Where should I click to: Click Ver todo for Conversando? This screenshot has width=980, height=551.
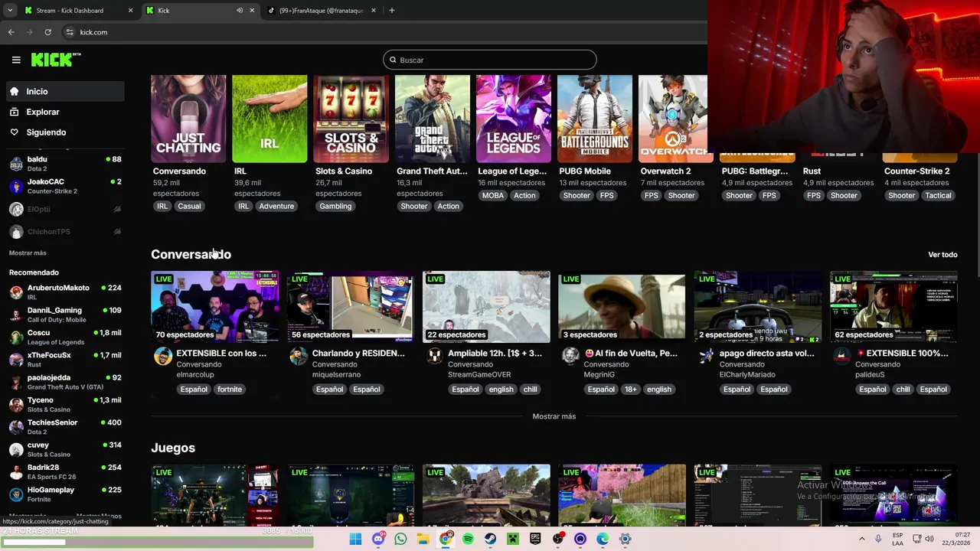pos(942,254)
